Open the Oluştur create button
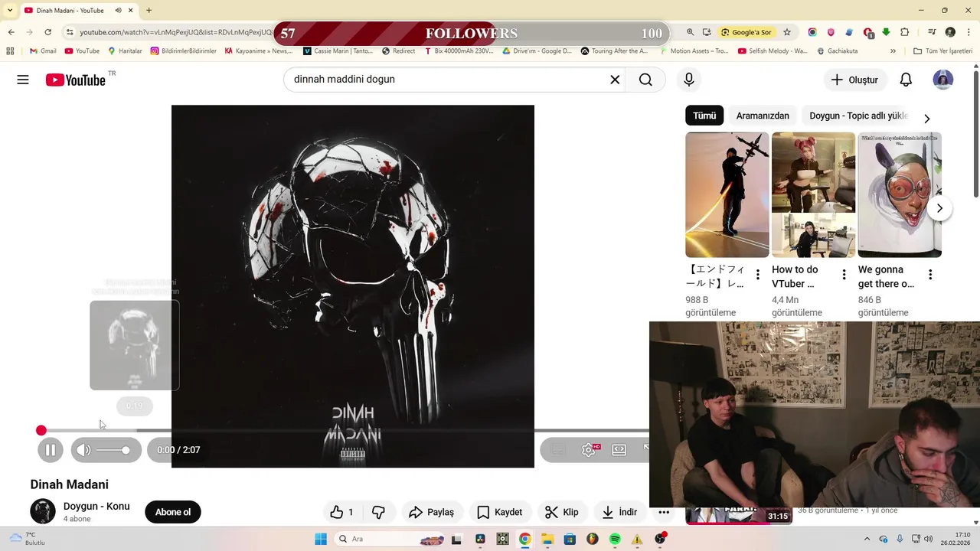The width and height of the screenshot is (980, 551). click(x=854, y=80)
